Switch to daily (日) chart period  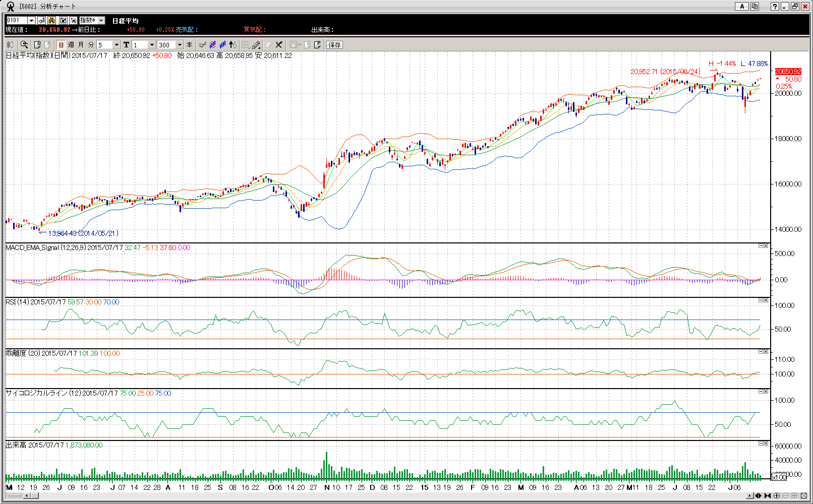pyautogui.click(x=61, y=45)
